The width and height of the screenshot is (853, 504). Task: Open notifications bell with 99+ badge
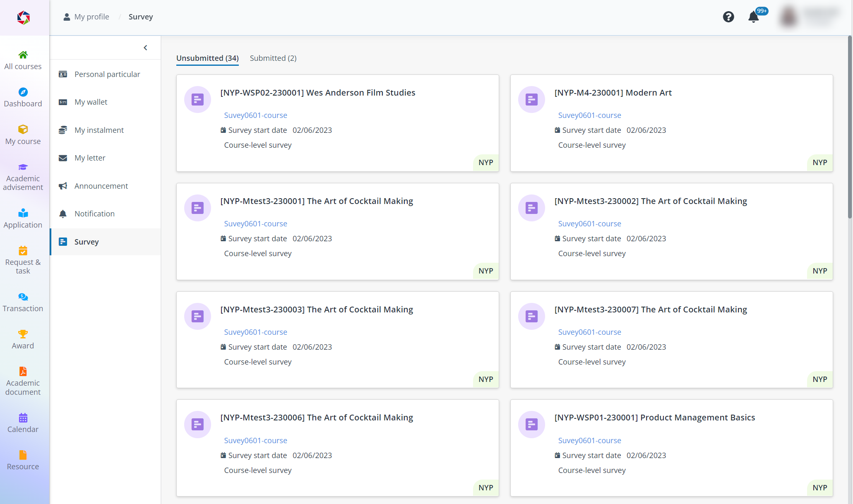pos(754,17)
